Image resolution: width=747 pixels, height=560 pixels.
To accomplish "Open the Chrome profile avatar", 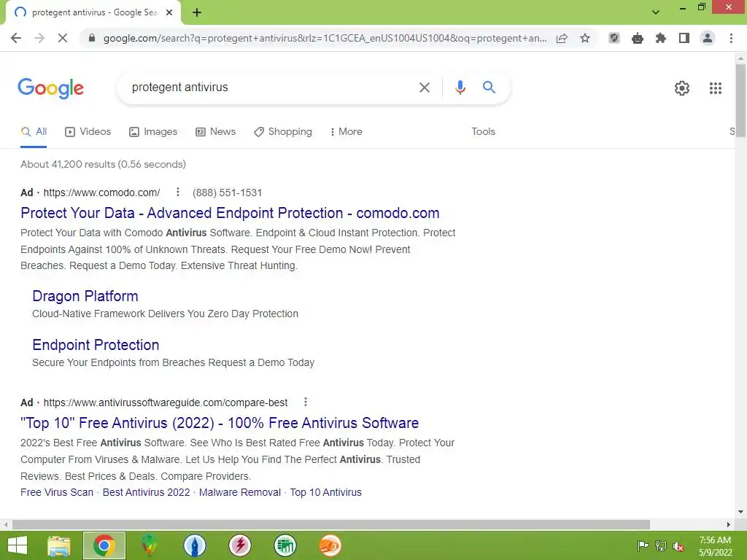I will [708, 38].
